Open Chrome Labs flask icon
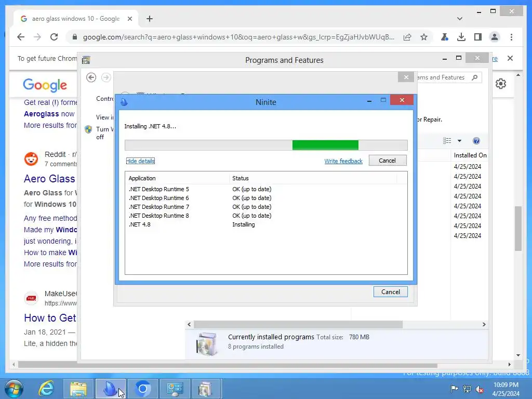The image size is (532, 399). [x=445, y=37]
